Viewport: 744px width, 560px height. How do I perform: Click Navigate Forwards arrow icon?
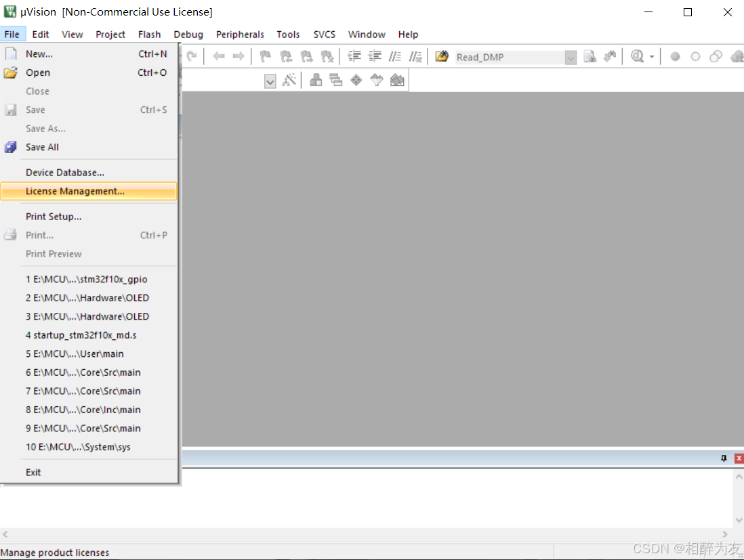(239, 56)
